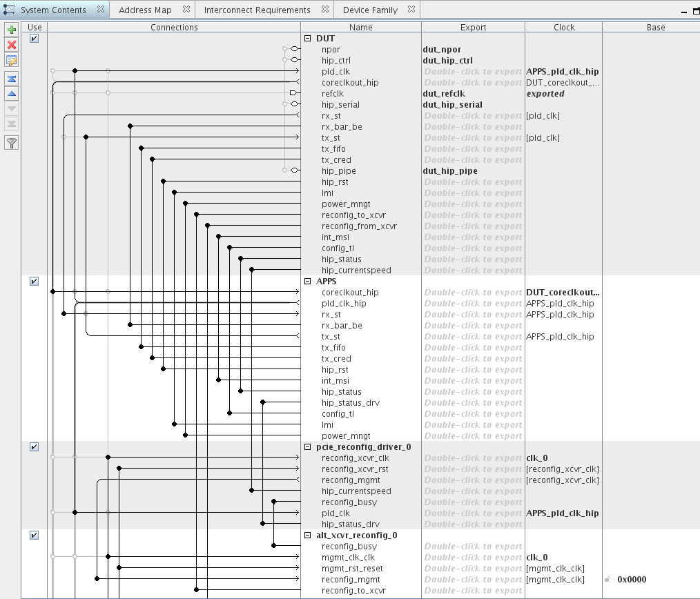The image size is (700, 599).
Task: Click the dut_npor export name
Action: (442, 50)
